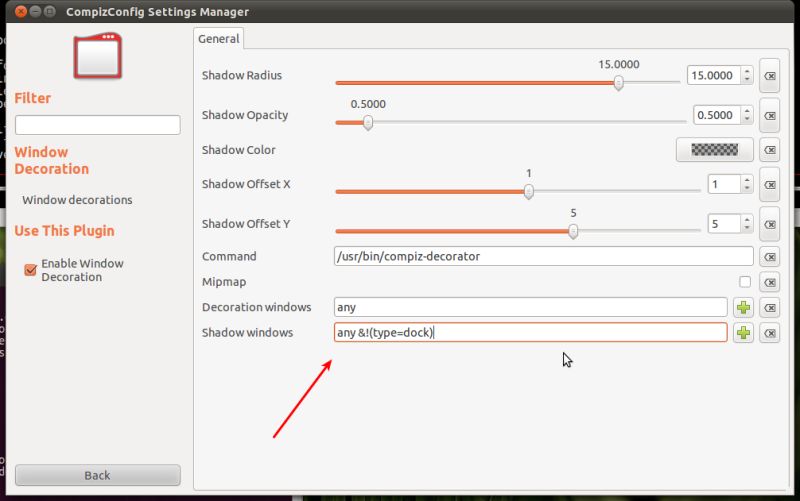
Task: Reset Mipmap option to default
Action: pyautogui.click(x=769, y=282)
